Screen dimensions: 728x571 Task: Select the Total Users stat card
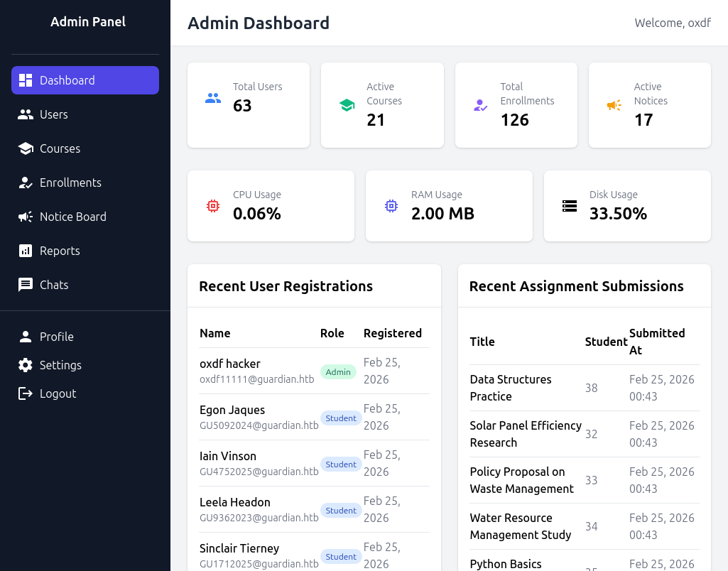coord(249,105)
